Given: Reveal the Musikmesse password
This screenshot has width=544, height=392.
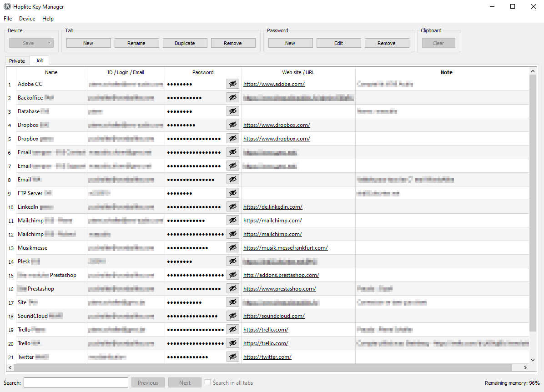Looking at the screenshot, I should tap(233, 248).
